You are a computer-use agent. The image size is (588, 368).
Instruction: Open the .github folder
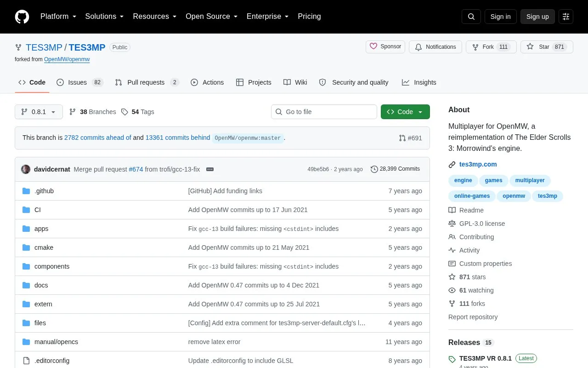(44, 191)
